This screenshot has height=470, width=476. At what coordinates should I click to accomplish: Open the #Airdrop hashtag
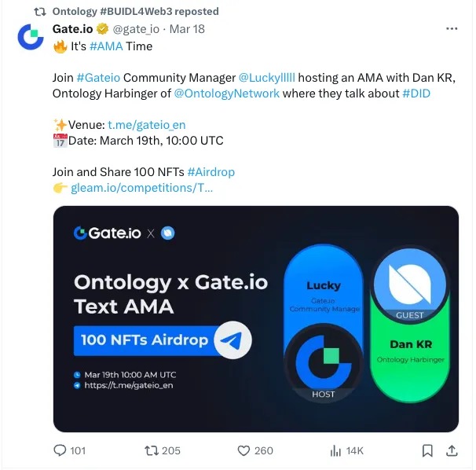[x=211, y=171]
